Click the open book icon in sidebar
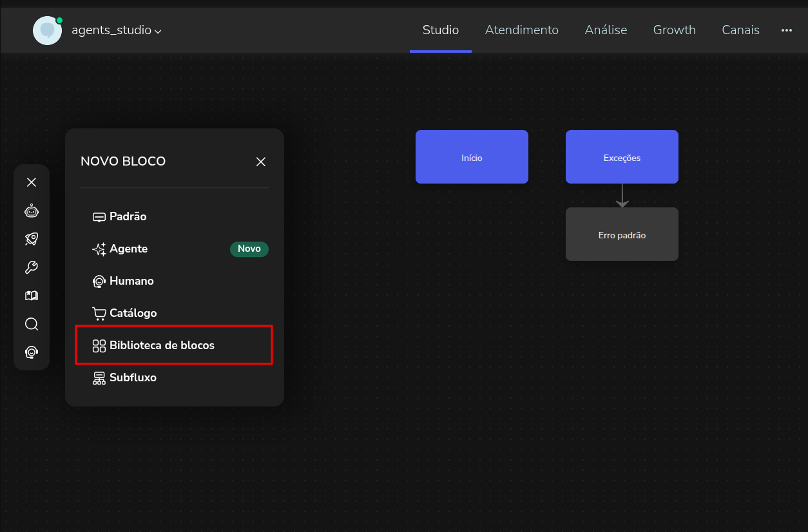Screen dimensions: 808x532 [32, 296]
